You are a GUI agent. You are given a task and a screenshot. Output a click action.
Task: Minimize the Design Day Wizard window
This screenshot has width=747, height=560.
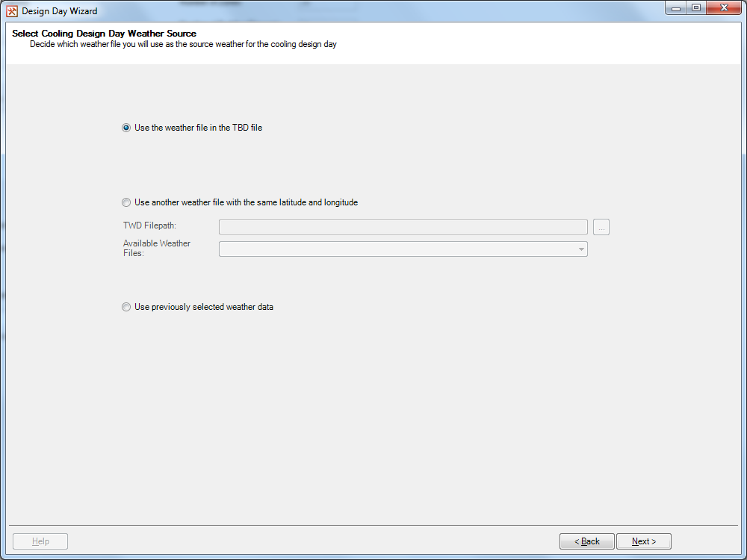click(675, 8)
